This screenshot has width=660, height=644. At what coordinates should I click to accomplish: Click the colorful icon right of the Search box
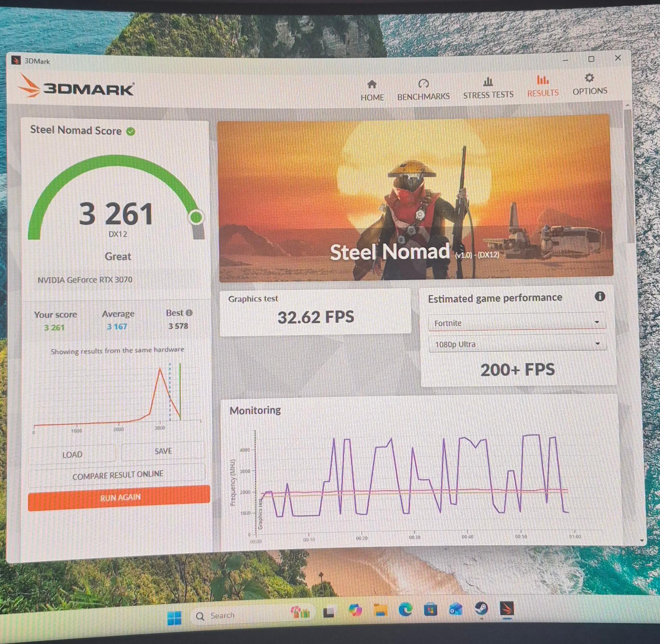point(300,613)
